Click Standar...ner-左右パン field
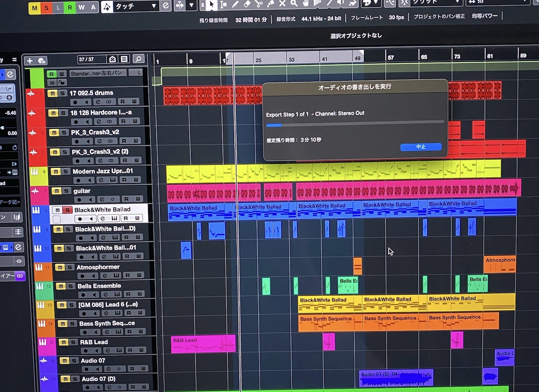This screenshot has height=392, width=539. click(x=98, y=73)
